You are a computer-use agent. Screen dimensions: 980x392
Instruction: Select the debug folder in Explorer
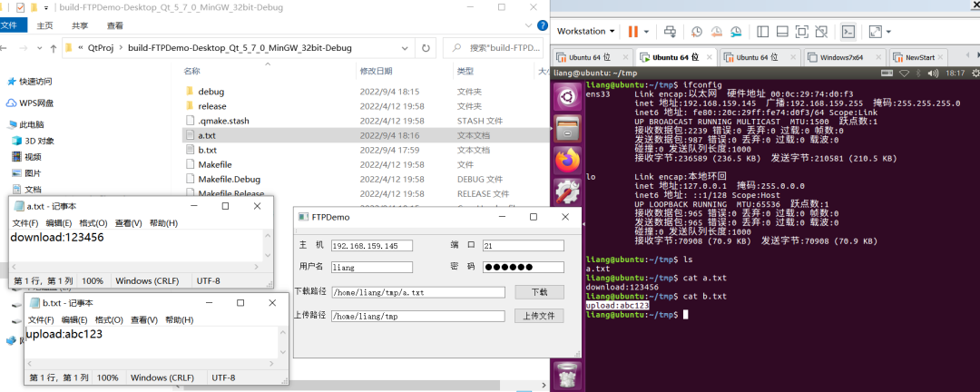[211, 92]
